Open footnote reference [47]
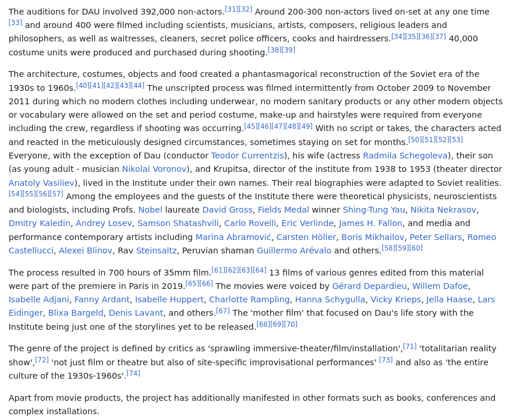 pyautogui.click(x=278, y=126)
